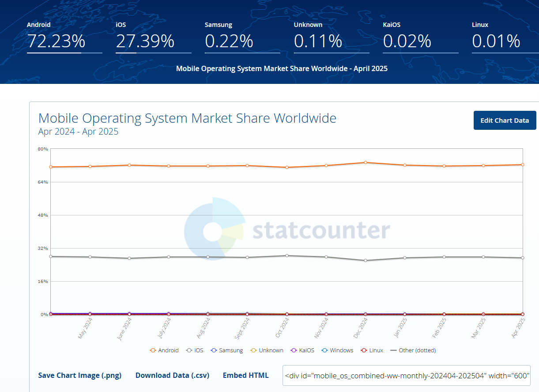Click the iOS June 2024 data point
Screen dimensions: 539x392
pyautogui.click(x=129, y=258)
